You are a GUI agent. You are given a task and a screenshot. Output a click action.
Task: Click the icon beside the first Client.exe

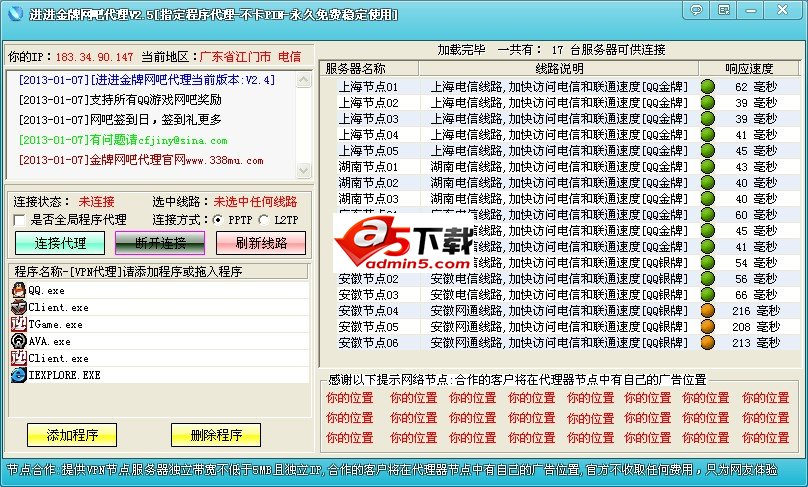(x=19, y=307)
